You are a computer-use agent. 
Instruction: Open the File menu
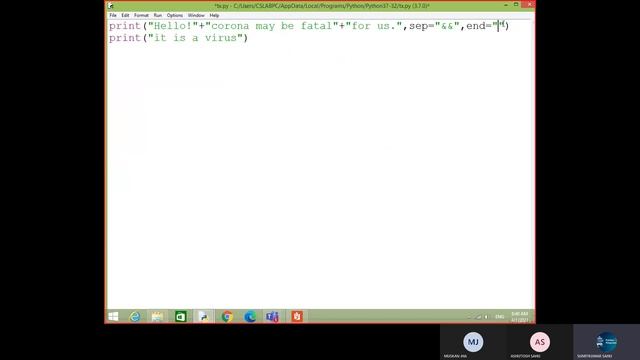[x=113, y=16]
